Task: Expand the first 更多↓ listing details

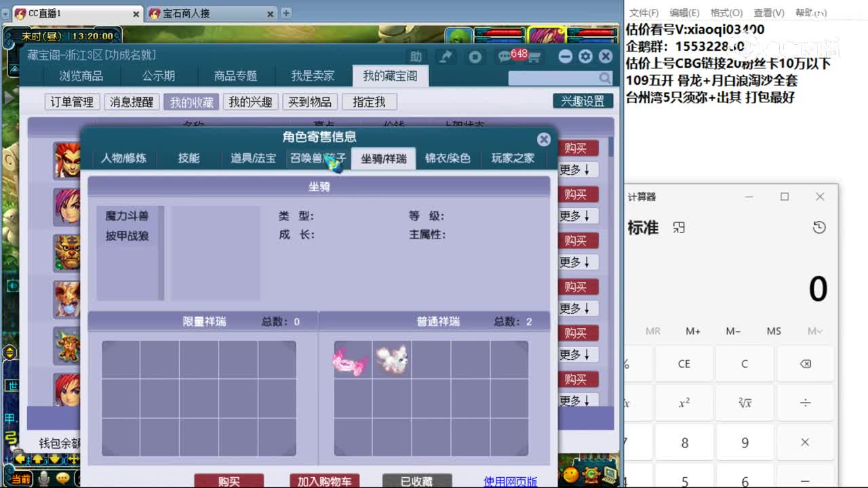Action: click(x=577, y=170)
